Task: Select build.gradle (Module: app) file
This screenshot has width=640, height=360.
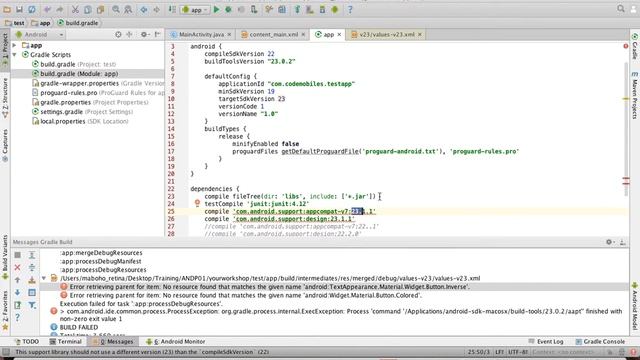Action: pos(87,74)
